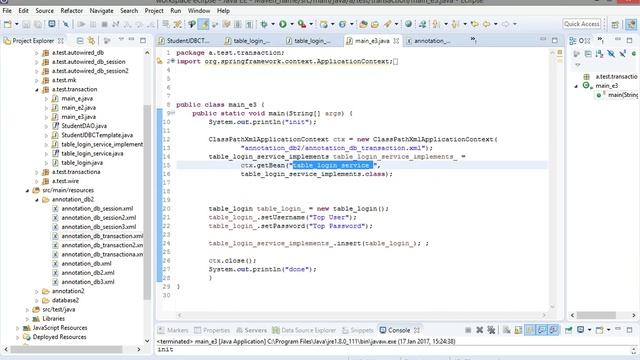
Task: Open the Servers tab
Action: [x=251, y=330]
